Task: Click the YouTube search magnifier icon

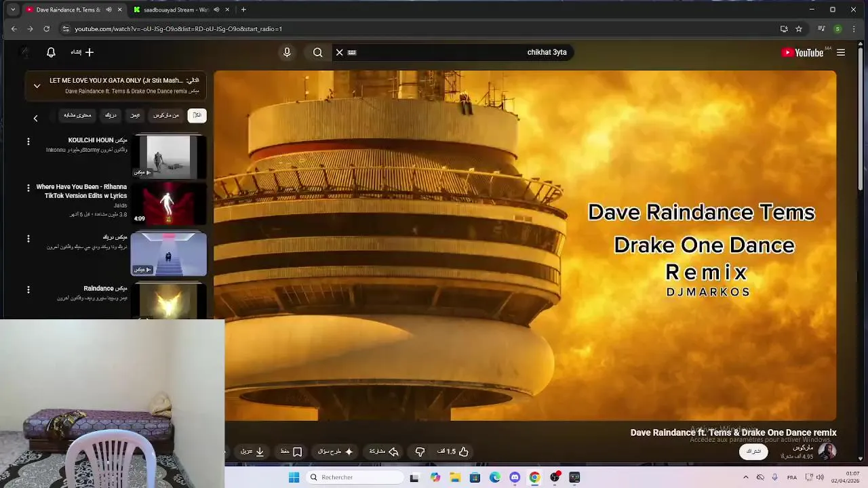Action: tap(317, 52)
